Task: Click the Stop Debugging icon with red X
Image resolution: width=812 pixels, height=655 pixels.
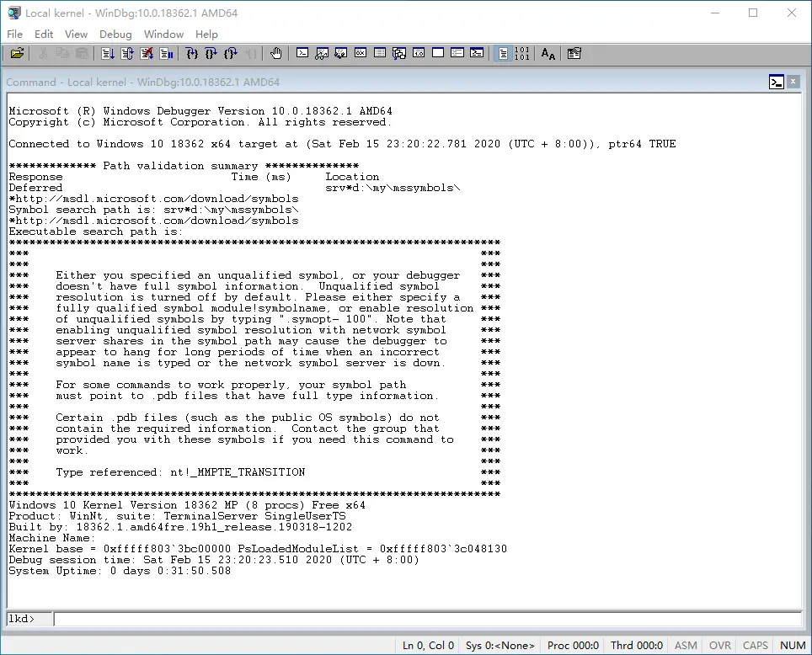Action: (x=147, y=53)
